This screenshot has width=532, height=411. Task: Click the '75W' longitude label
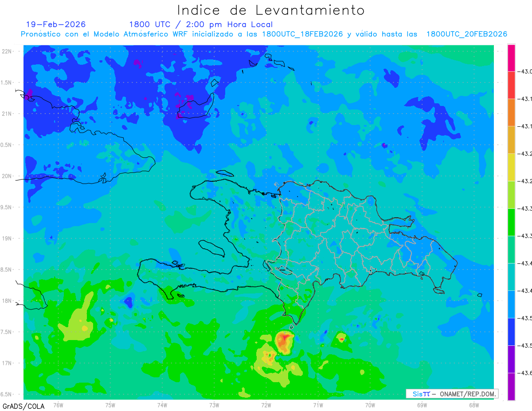(110, 405)
